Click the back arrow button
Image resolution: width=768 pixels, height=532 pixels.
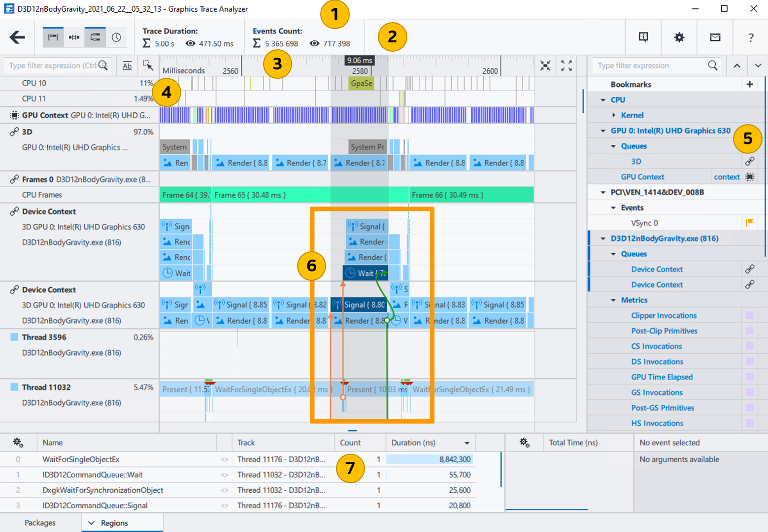point(17,37)
